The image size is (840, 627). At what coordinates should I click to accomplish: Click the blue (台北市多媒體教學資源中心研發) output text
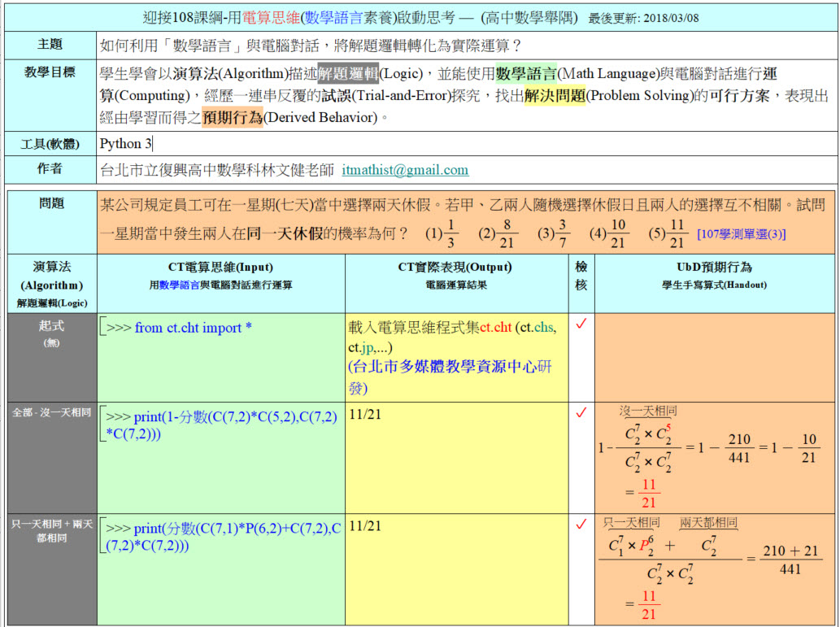coord(450,377)
